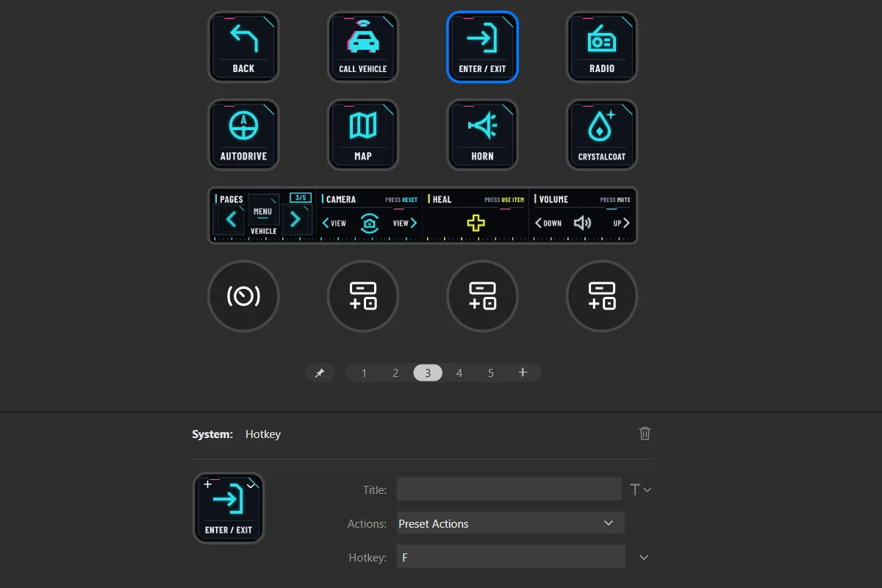Click PRESS MUTE label in VOLUME
882x588 pixels.
(x=615, y=200)
